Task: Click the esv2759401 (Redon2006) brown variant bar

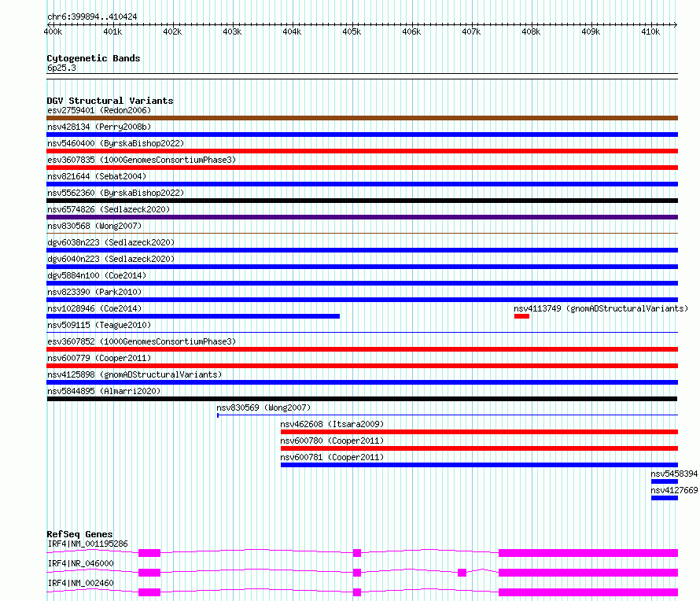Action: (362, 118)
